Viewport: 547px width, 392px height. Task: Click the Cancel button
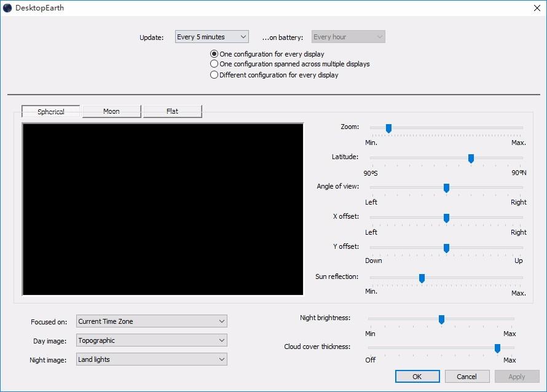(466, 376)
